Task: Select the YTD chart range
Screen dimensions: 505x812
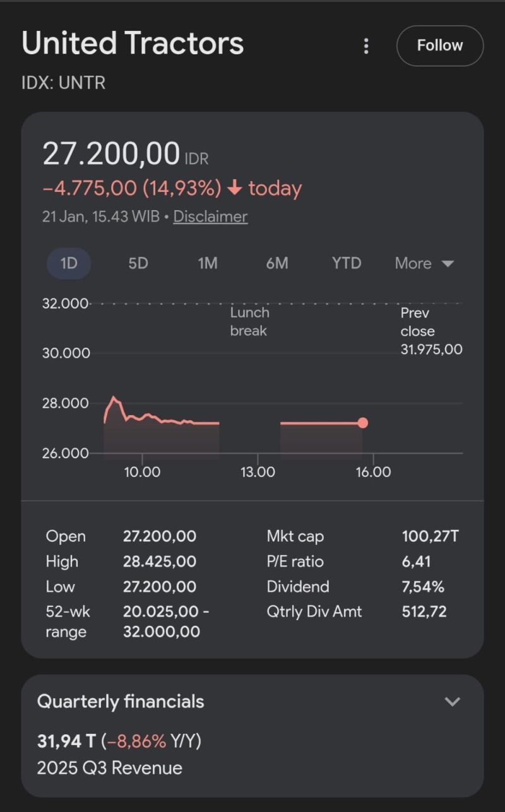Action: [x=347, y=263]
